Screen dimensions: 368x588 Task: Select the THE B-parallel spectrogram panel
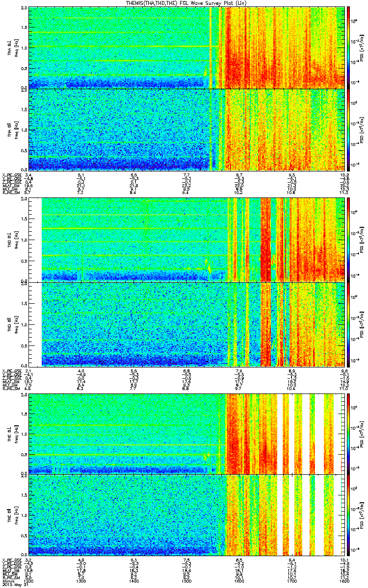pyautogui.click(x=187, y=515)
